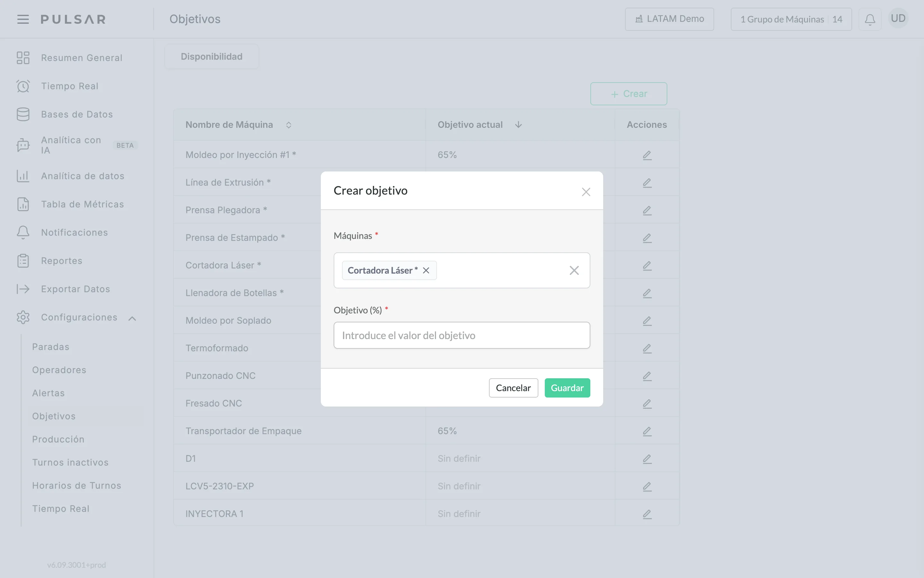This screenshot has width=924, height=578.
Task: Clear all selected machines
Action: (574, 270)
